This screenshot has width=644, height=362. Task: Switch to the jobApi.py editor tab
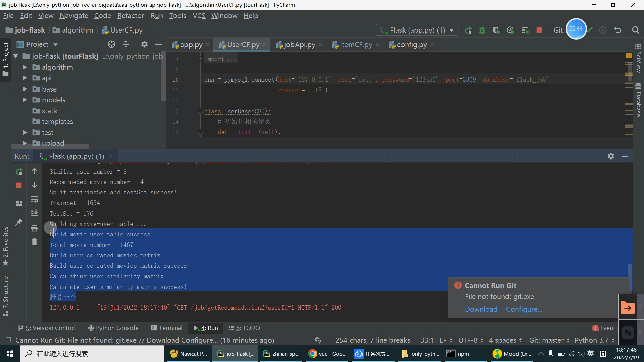299,44
